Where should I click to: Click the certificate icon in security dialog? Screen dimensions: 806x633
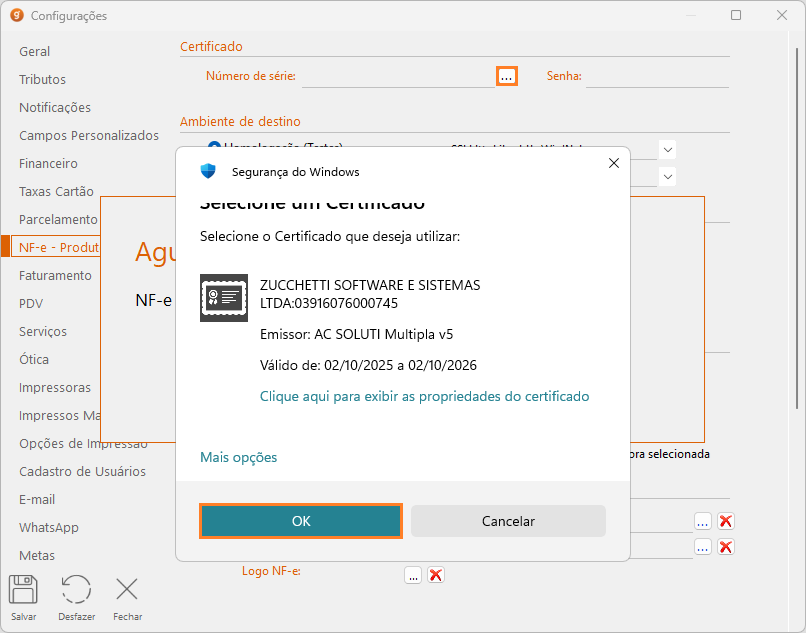223,297
